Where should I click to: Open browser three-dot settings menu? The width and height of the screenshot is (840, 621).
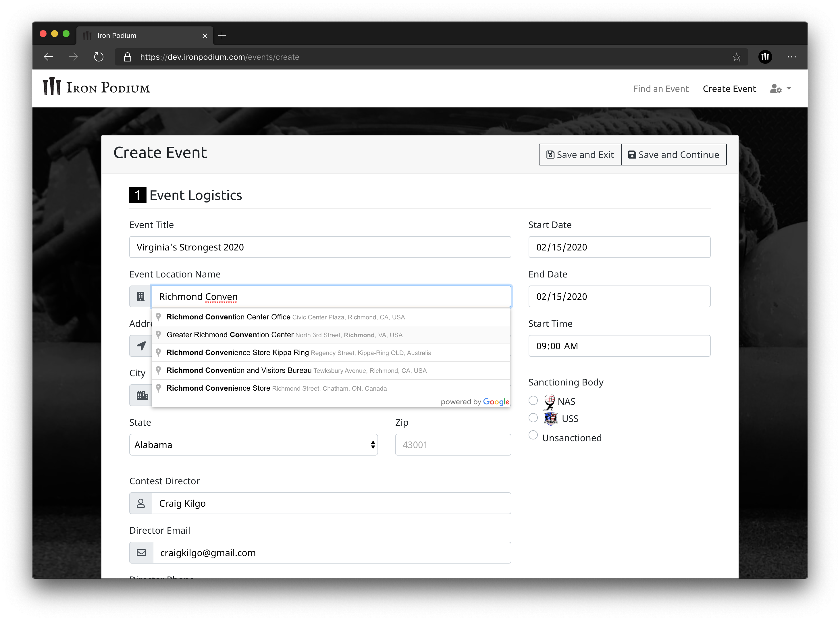pyautogui.click(x=791, y=57)
